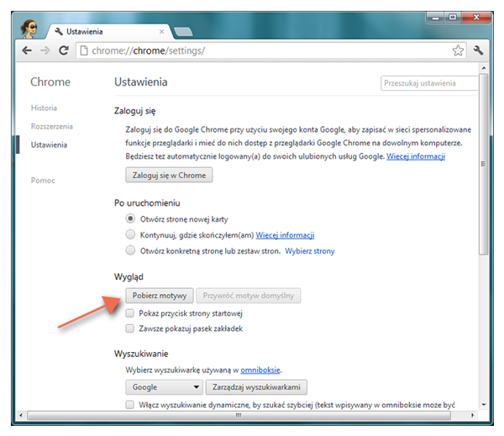Bookmark this page with star icon

pyautogui.click(x=458, y=51)
